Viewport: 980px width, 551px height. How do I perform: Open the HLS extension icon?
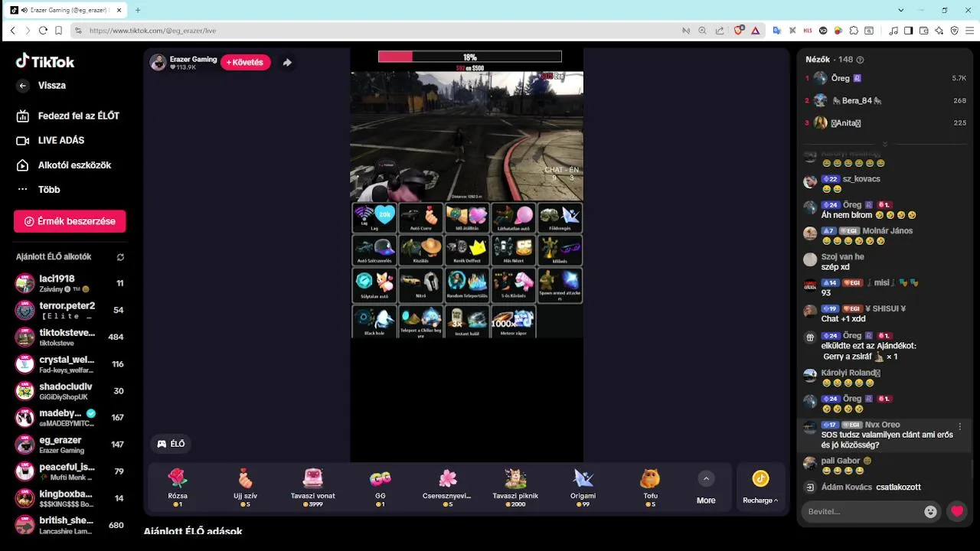pos(808,31)
